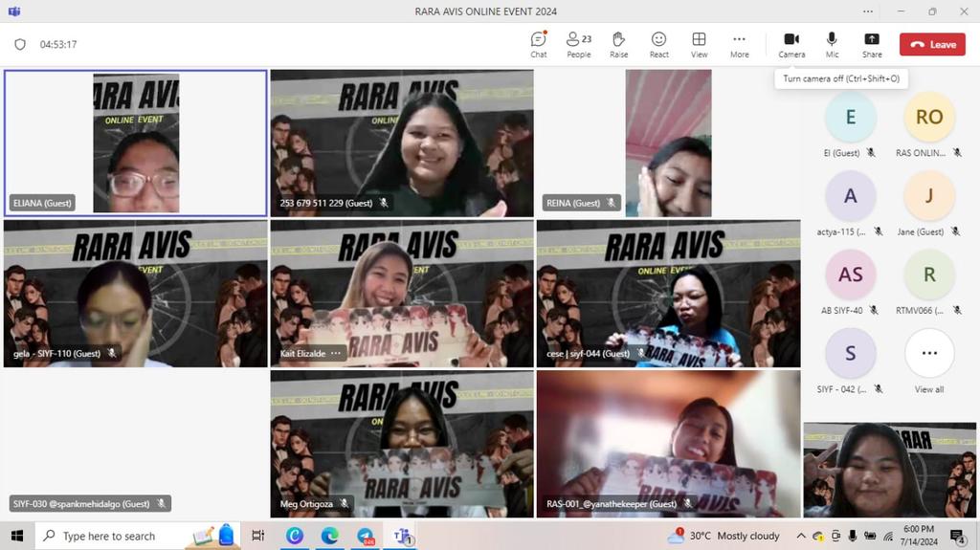The image size is (980, 550).
Task: Click the taskbar search box
Action: [137, 536]
